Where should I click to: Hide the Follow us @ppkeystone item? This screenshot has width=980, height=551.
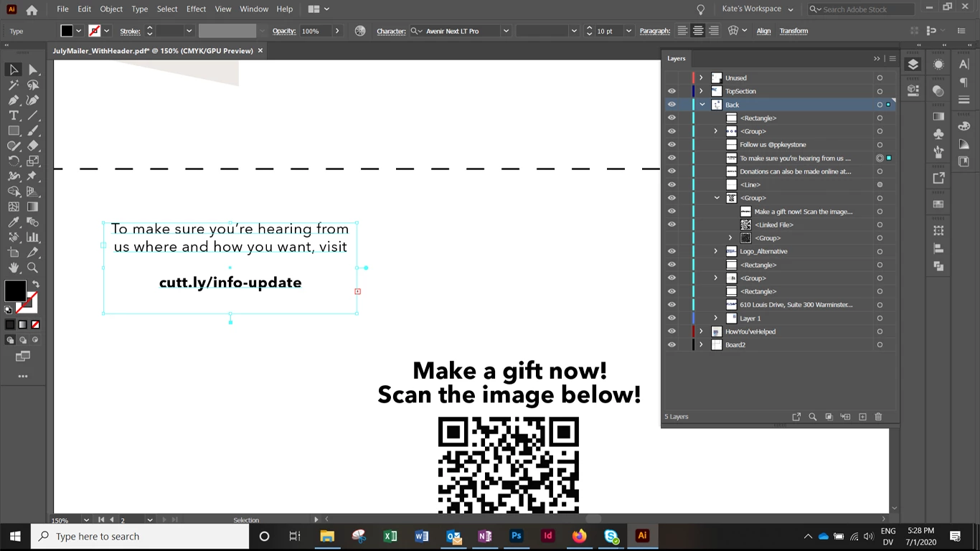tap(672, 145)
